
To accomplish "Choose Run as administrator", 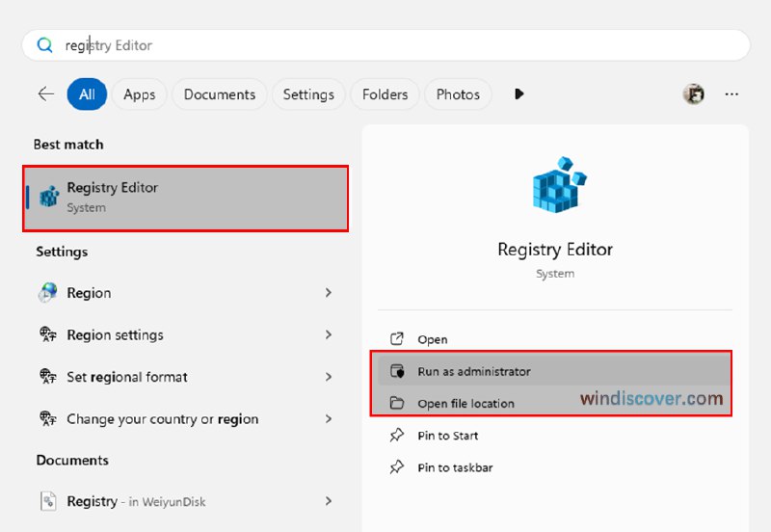I will pyautogui.click(x=555, y=371).
